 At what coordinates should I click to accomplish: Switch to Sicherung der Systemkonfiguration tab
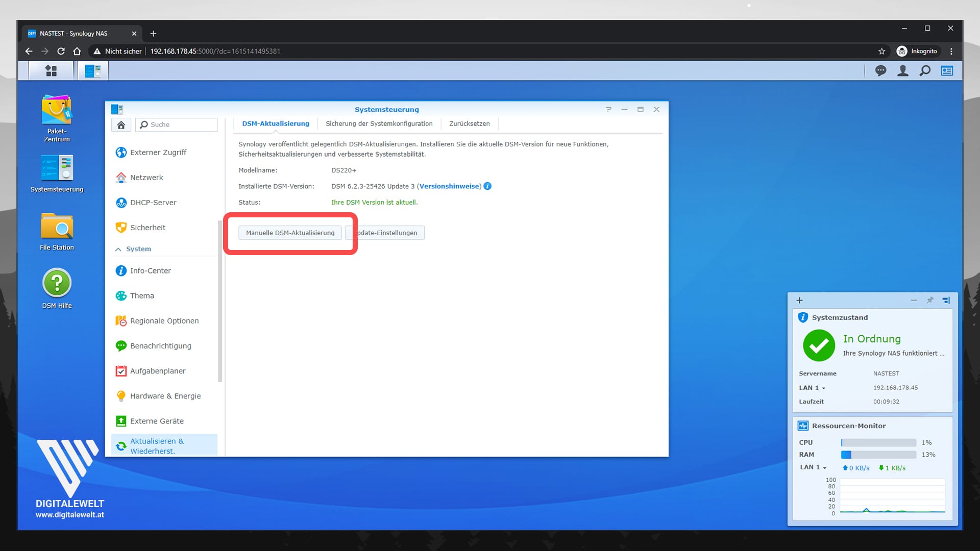[x=379, y=124]
